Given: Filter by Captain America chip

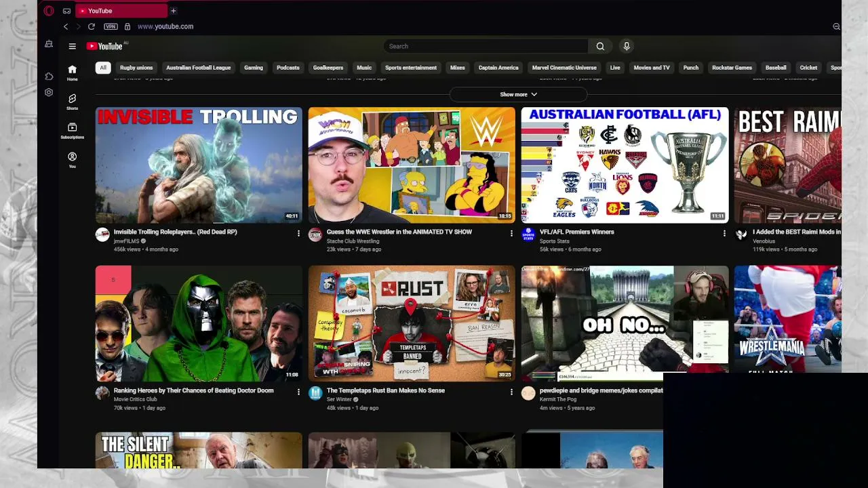Looking at the screenshot, I should [498, 68].
